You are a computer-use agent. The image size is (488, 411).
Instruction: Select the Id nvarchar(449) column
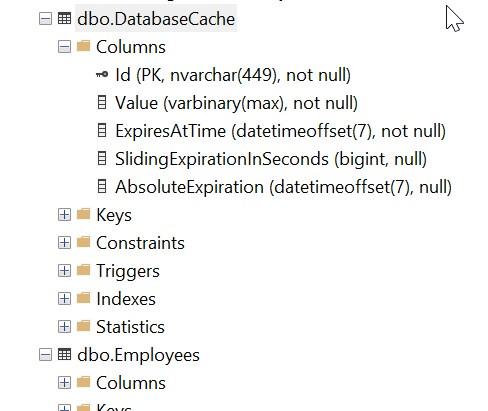click(233, 75)
